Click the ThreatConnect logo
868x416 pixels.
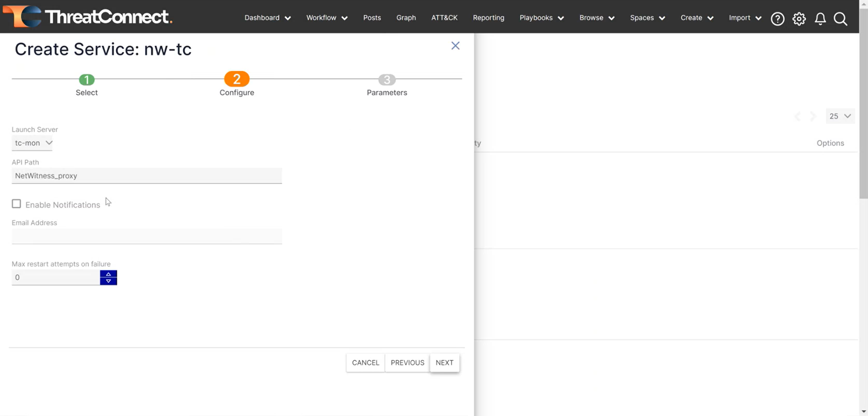point(88,17)
